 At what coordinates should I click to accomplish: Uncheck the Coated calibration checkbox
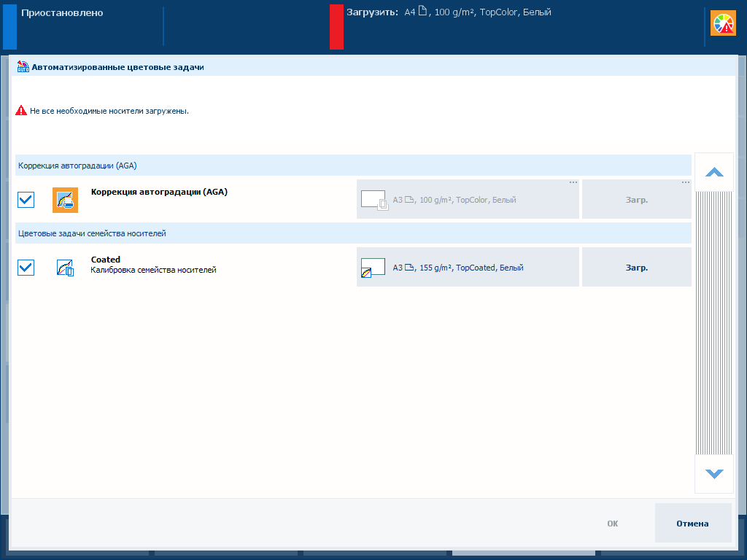pos(26,267)
